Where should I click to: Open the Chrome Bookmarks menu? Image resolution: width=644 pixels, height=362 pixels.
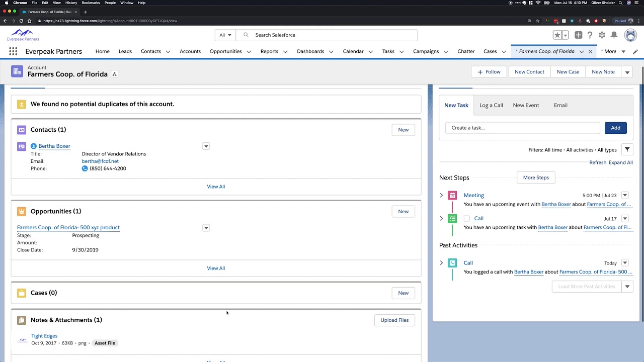click(x=91, y=3)
